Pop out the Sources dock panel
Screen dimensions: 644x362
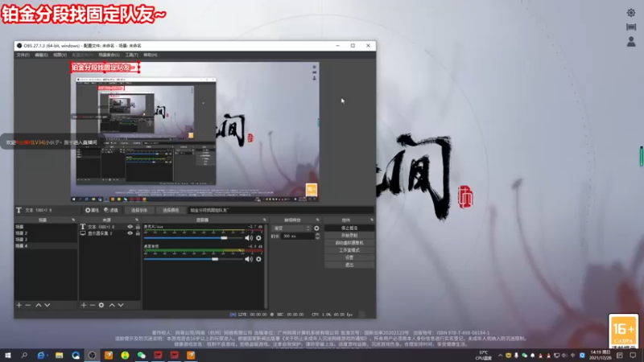[x=137, y=220]
